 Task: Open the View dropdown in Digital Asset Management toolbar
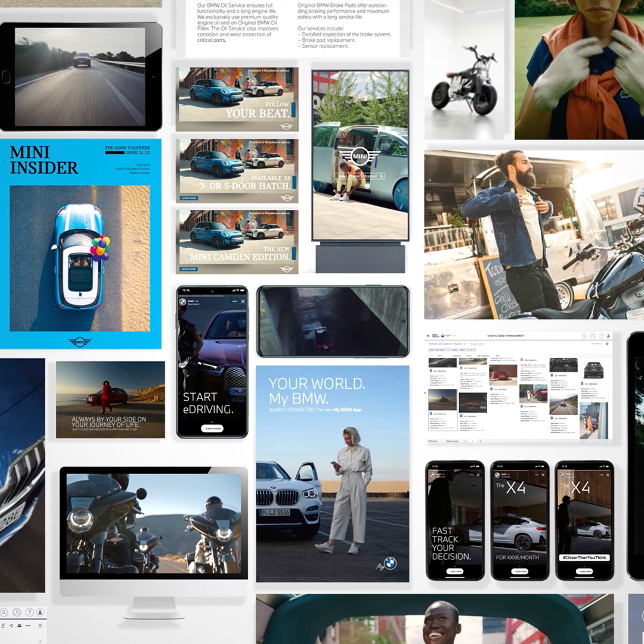point(441,355)
